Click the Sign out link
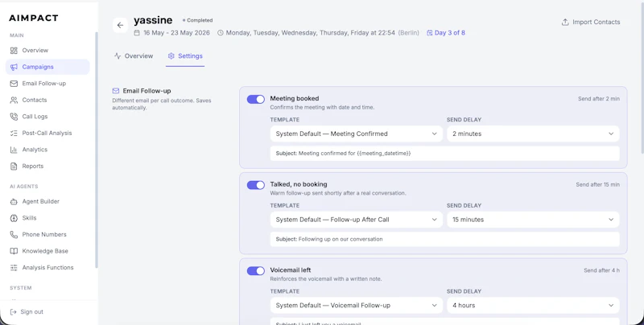This screenshot has height=325, width=644. click(x=27, y=312)
